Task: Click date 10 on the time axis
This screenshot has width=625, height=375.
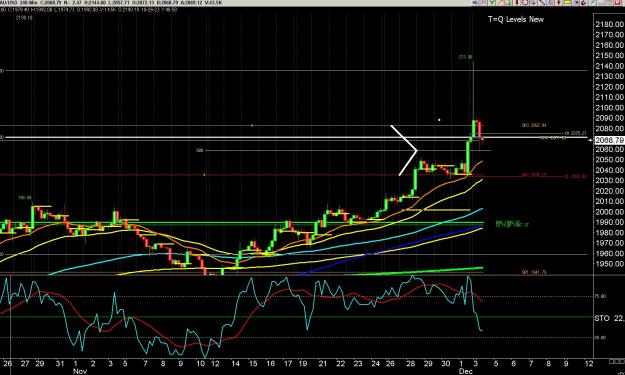Action: (200, 363)
